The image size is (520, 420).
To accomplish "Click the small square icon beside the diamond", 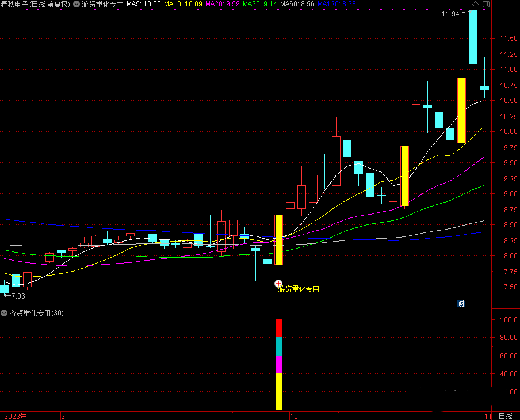I will [486, 4].
